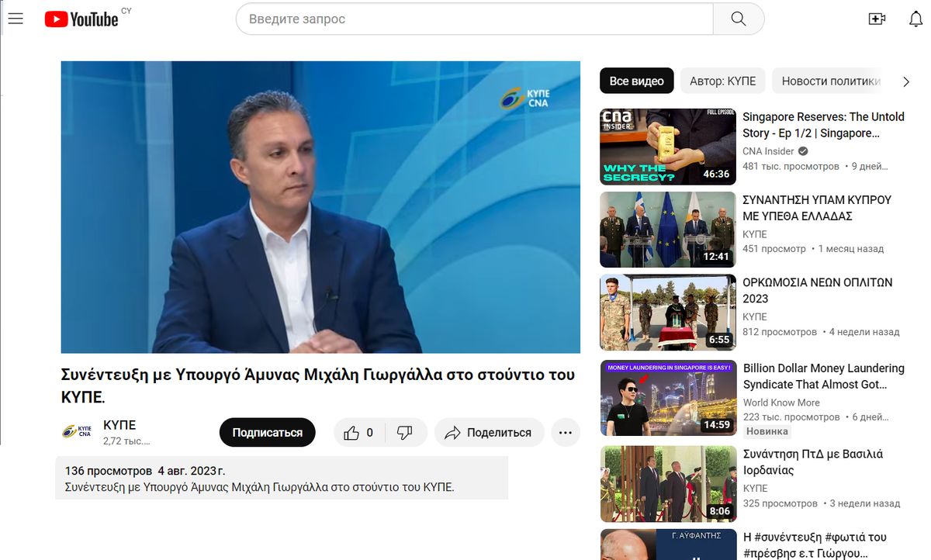Viewport: 931px width, 560px height.
Task: Open ΣΥΝΑΝΤΗΣΗ ΥΠΑΜ ΚΥΠΡΟΥ video thumbnail
Action: [x=668, y=230]
